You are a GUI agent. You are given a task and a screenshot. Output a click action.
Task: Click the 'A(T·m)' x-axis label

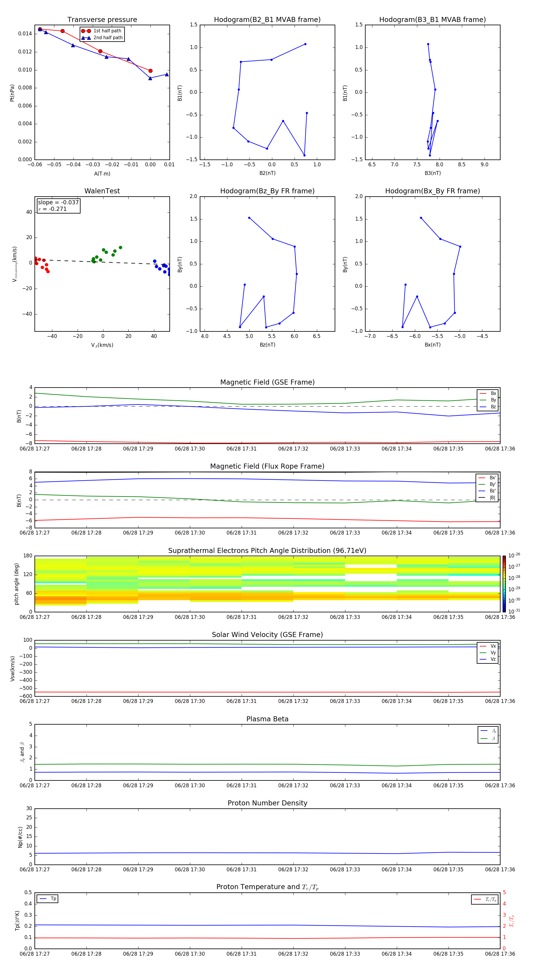pyautogui.click(x=102, y=174)
